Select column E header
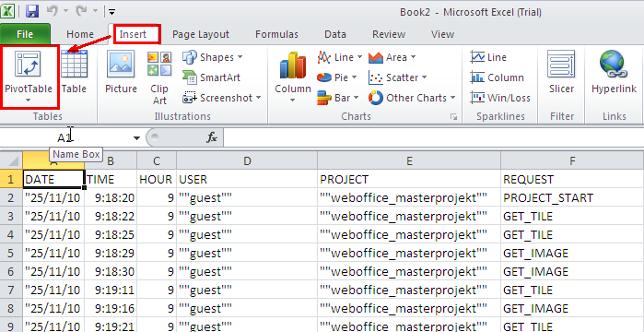This screenshot has width=644, height=332. pyautogui.click(x=409, y=160)
